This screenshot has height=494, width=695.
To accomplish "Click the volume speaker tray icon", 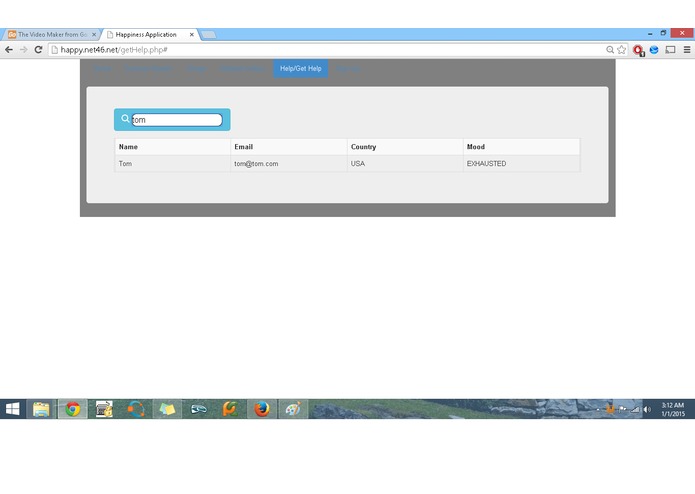I will [647, 409].
